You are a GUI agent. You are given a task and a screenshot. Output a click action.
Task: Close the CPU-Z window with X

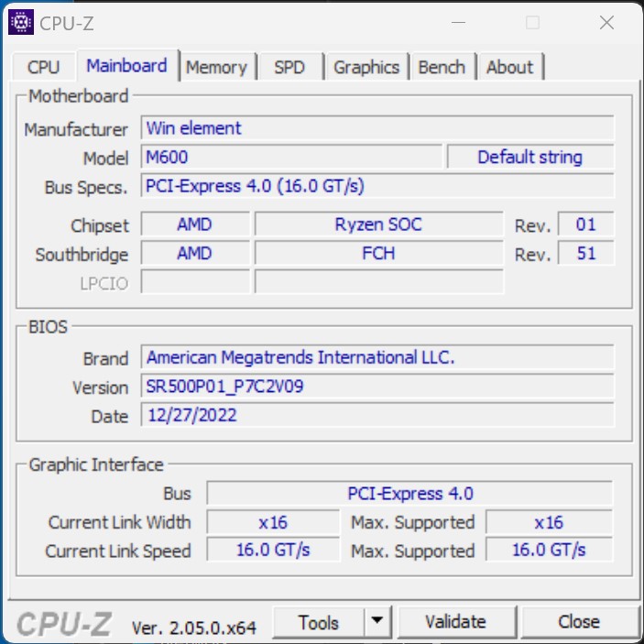(x=607, y=23)
